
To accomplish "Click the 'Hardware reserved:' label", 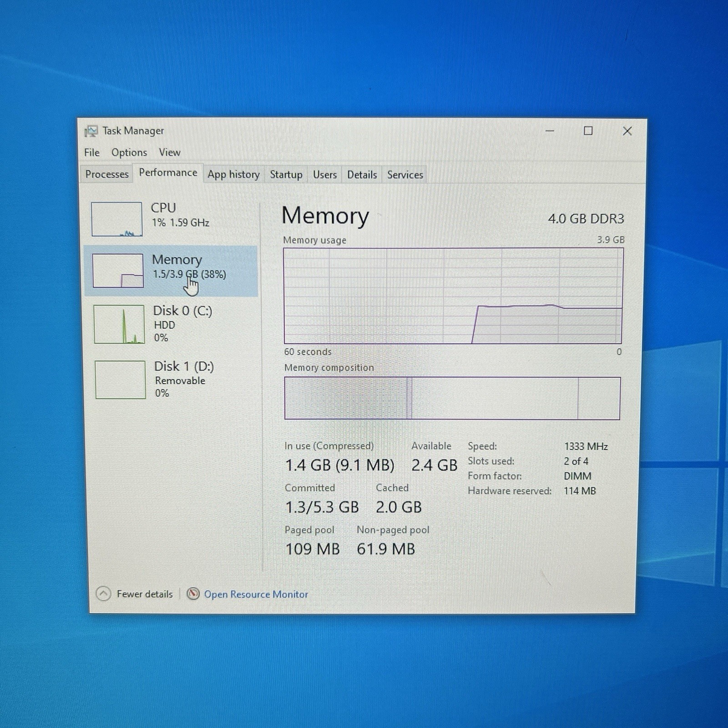I will click(x=510, y=491).
